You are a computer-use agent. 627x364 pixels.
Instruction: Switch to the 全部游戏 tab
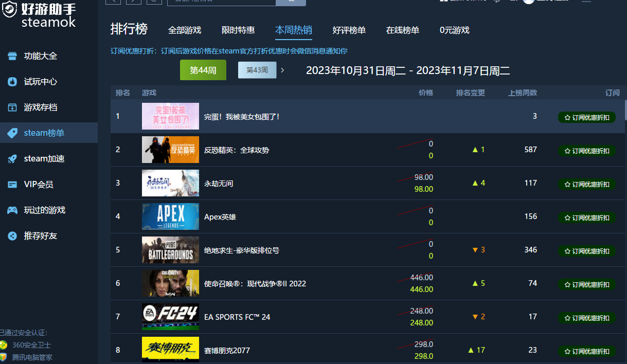click(x=185, y=30)
